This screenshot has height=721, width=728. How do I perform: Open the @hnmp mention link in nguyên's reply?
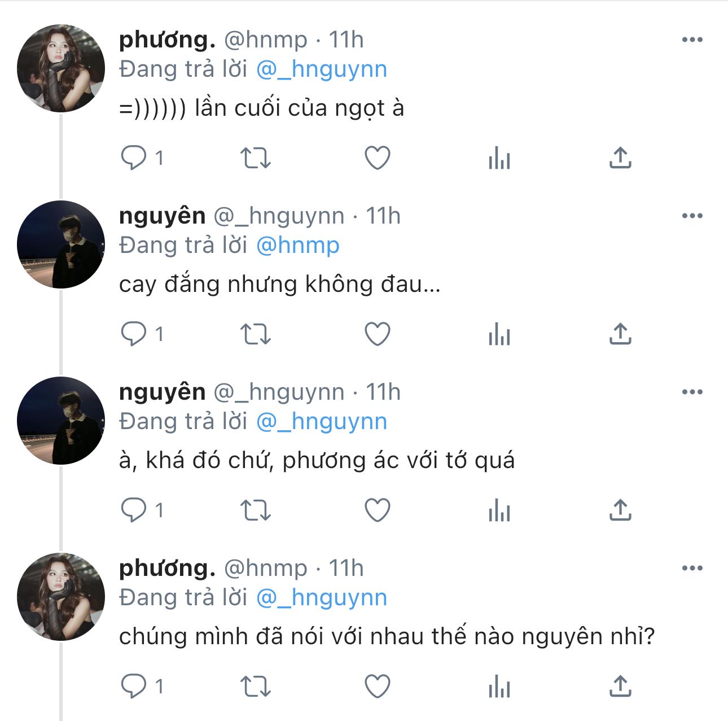coord(298,246)
